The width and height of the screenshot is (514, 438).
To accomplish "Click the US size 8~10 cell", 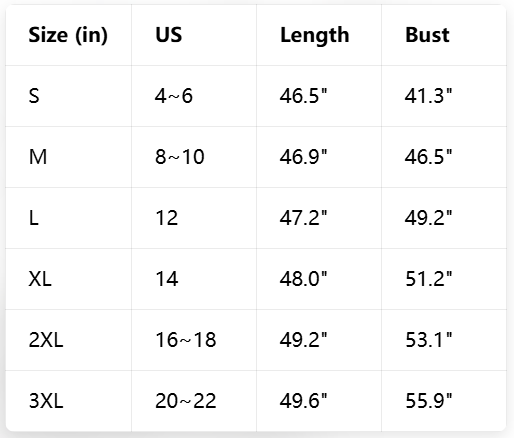I will pyautogui.click(x=180, y=157).
